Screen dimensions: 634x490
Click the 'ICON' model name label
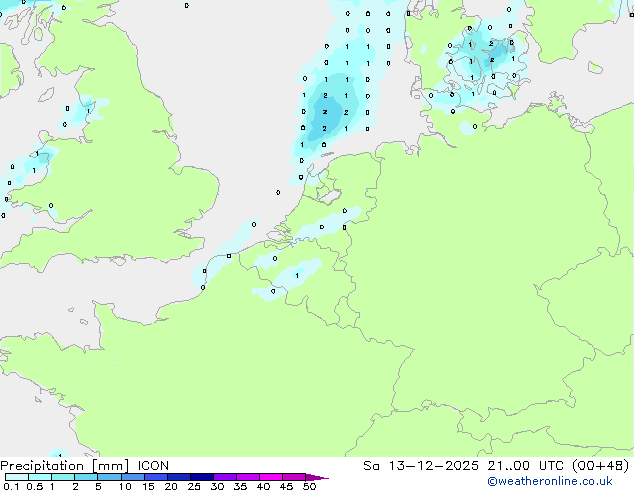[153, 466]
